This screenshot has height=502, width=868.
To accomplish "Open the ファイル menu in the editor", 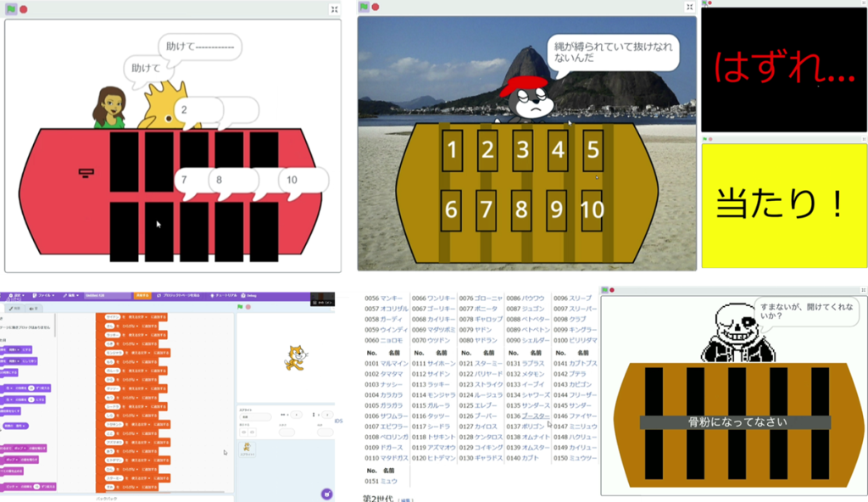I will pyautogui.click(x=43, y=296).
